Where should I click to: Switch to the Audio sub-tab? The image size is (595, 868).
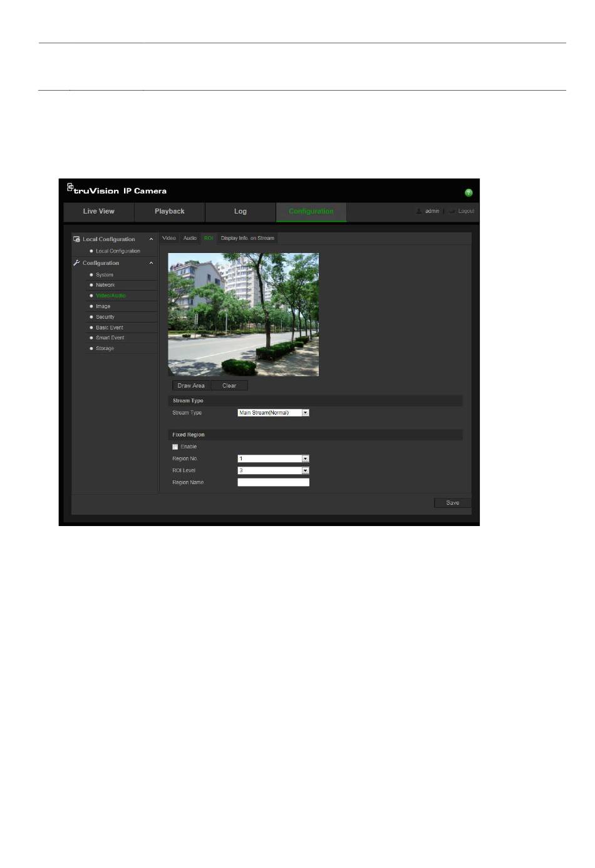190,238
